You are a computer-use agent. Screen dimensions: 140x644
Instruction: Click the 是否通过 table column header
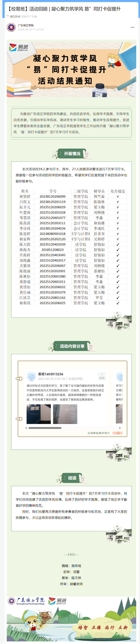coord(118,191)
